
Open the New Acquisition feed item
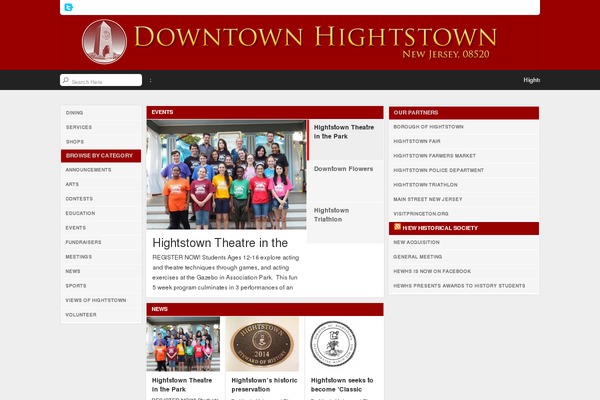pos(416,243)
